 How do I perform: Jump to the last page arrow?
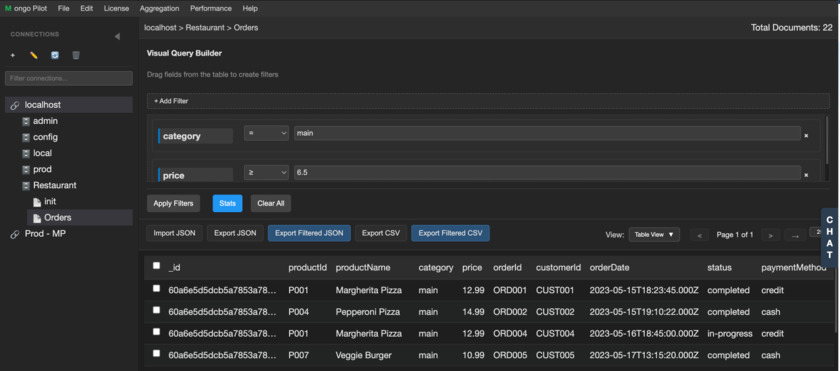click(795, 235)
